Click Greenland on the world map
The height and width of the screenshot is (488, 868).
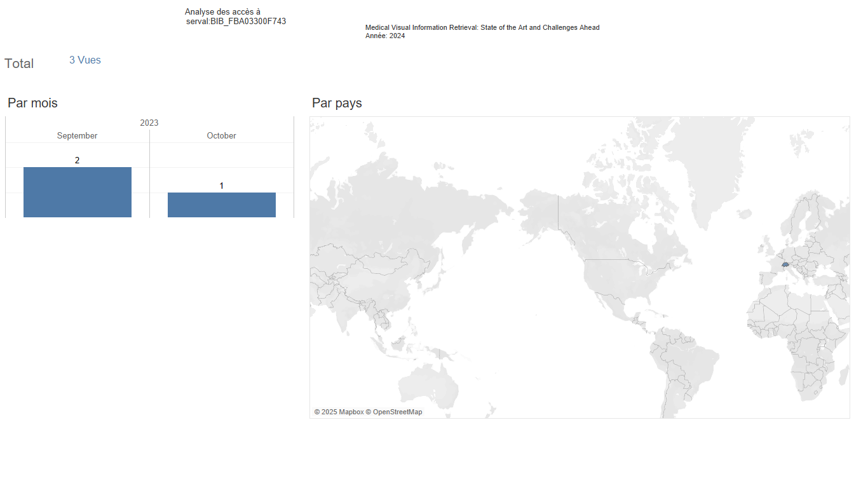coord(712,165)
